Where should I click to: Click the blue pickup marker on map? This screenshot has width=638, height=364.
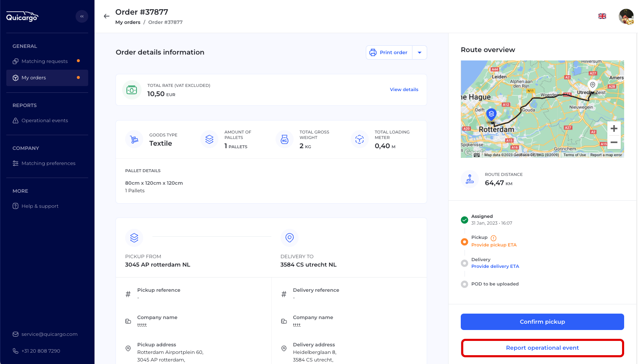[491, 114]
